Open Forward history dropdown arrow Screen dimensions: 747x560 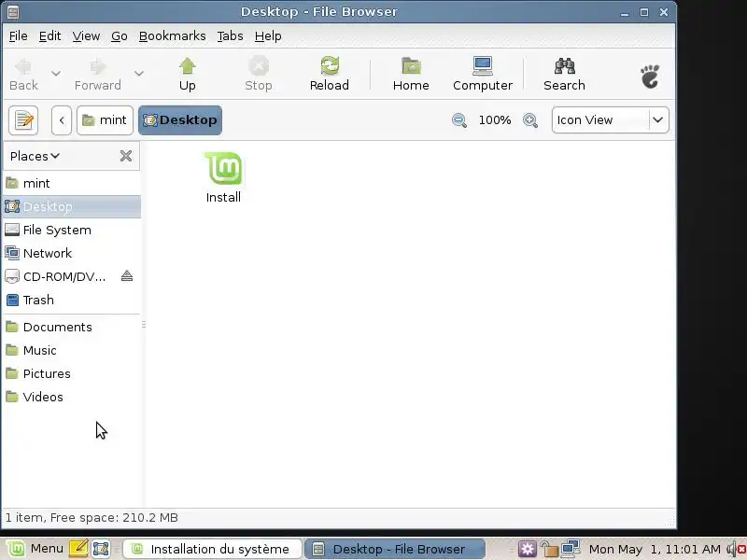(138, 74)
